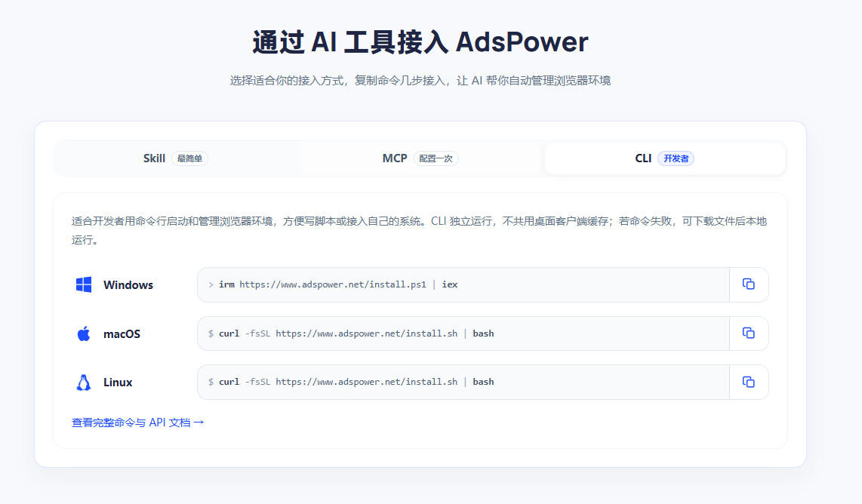Click the Windows logo icon
This screenshot has height=504, width=862.
(x=84, y=284)
